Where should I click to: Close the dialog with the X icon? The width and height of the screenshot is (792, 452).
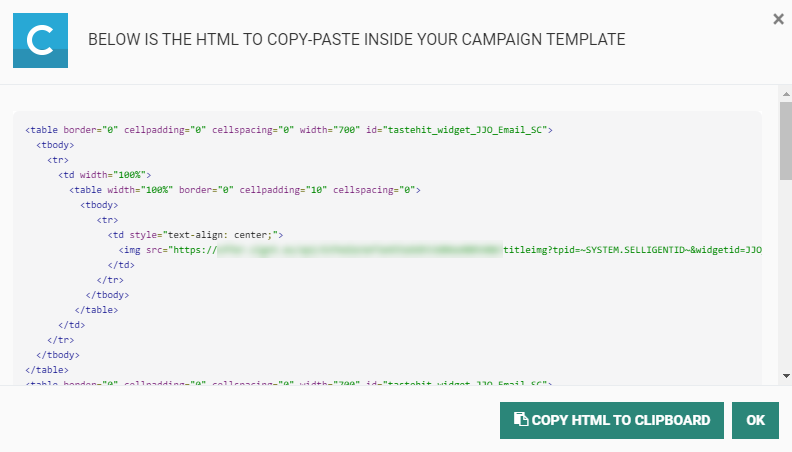coord(778,18)
